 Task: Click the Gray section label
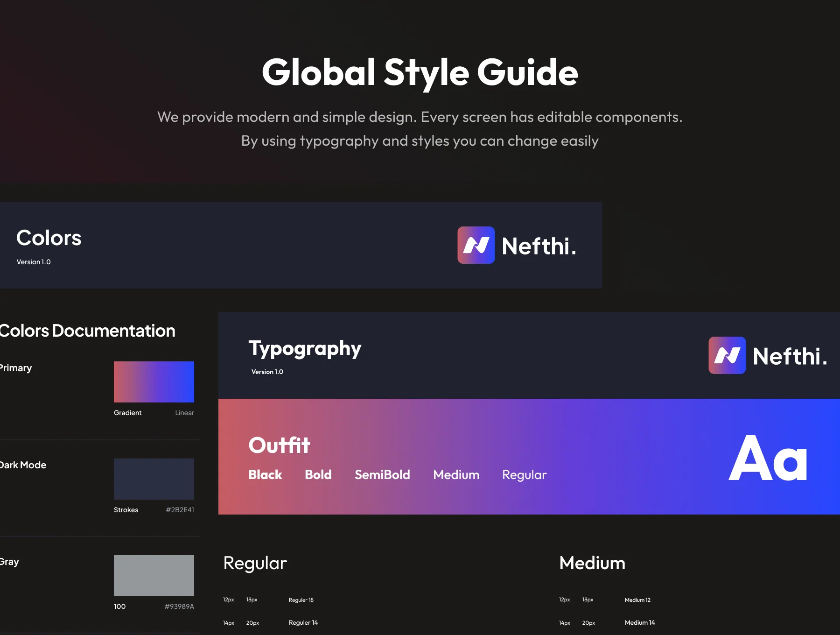coord(9,562)
